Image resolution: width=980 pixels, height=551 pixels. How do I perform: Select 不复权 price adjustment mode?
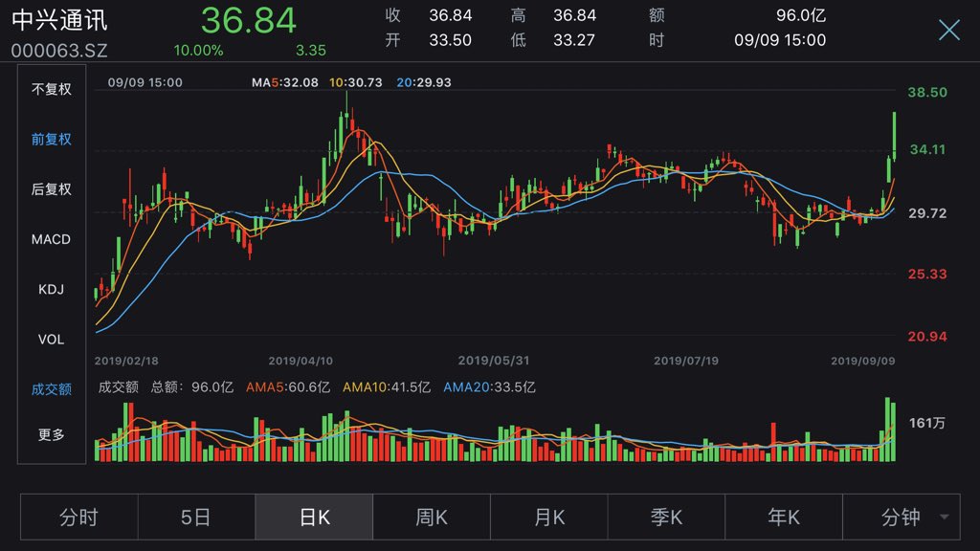point(52,89)
